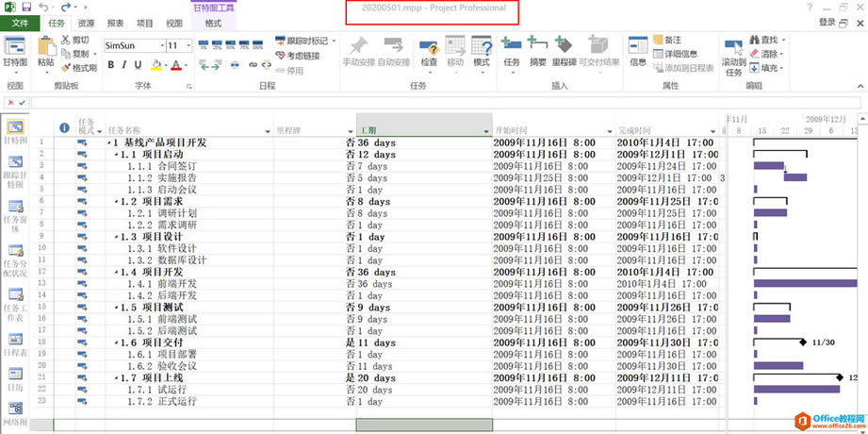
Task: Switch to the 资源 ribbon tab
Action: (86, 23)
